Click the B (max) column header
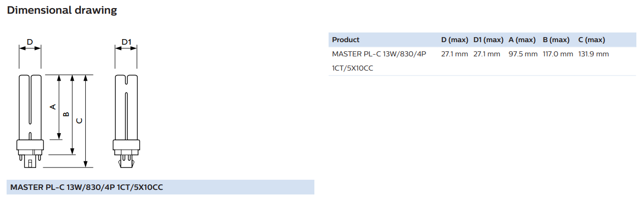The height and width of the screenshot is (197, 644). 556,40
